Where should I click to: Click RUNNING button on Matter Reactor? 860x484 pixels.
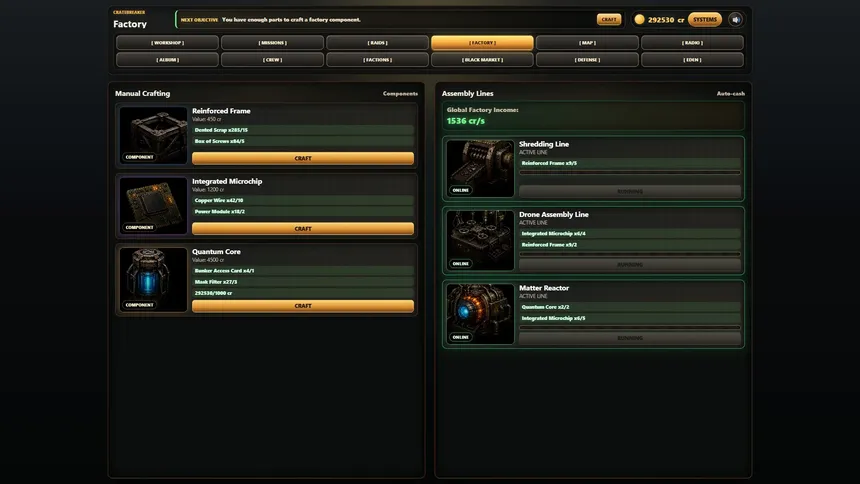[x=630, y=338]
